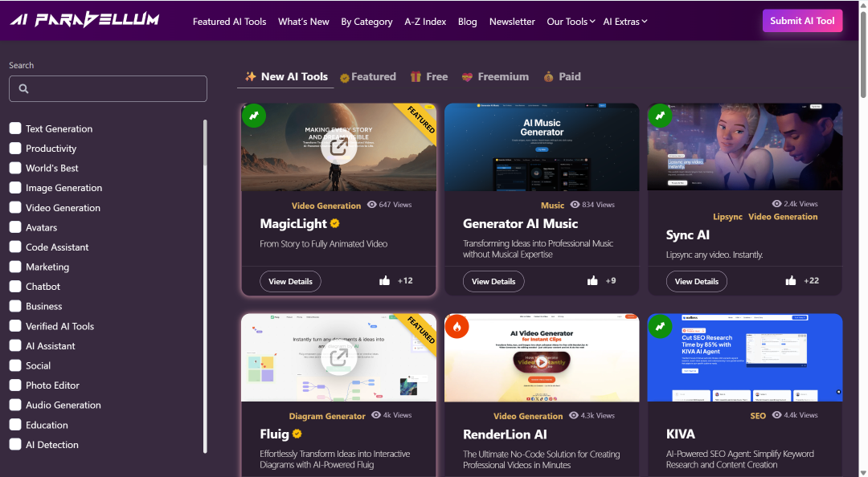Image resolution: width=868 pixels, height=477 pixels.
Task: Open the Blog link
Action: [x=467, y=22]
